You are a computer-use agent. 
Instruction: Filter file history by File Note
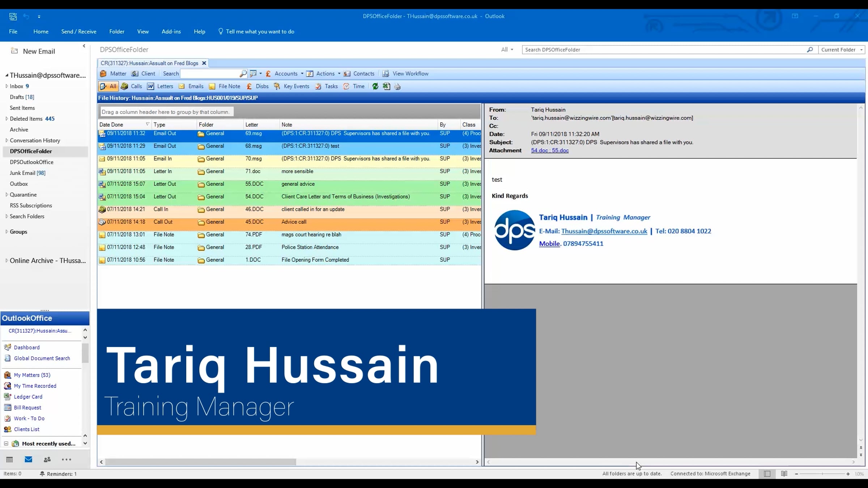click(225, 86)
